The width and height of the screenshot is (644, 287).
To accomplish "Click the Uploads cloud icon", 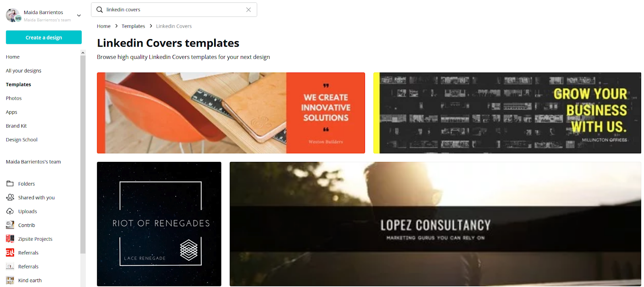I will click(x=10, y=211).
